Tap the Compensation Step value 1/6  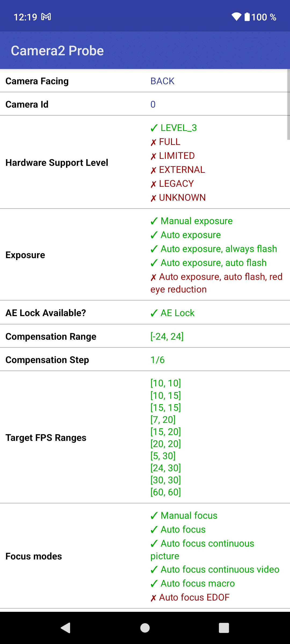point(158,360)
